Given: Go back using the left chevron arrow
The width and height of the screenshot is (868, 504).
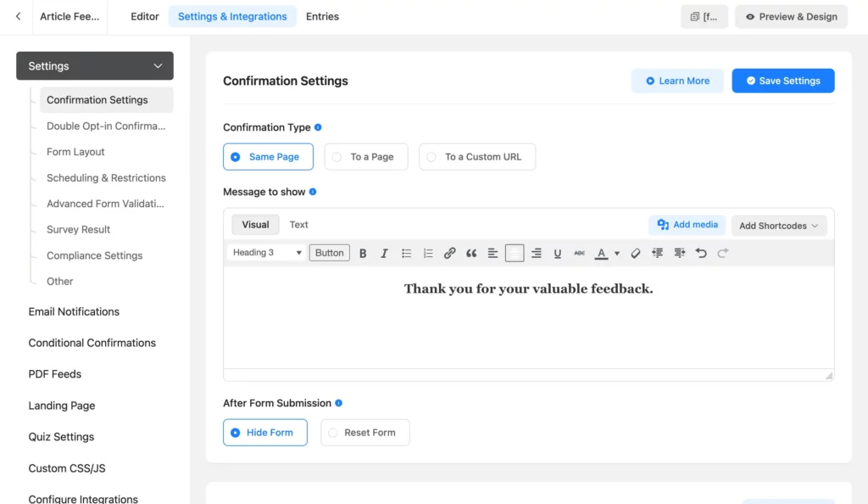Looking at the screenshot, I should tap(19, 17).
